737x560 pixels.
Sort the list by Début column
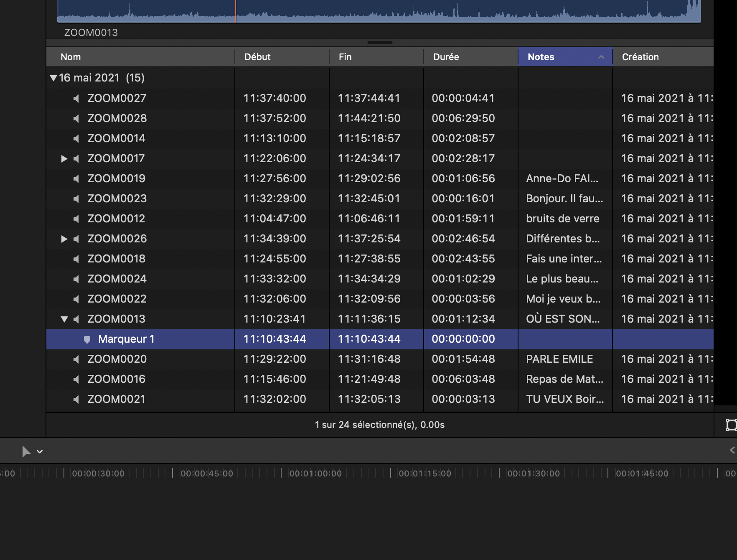282,57
